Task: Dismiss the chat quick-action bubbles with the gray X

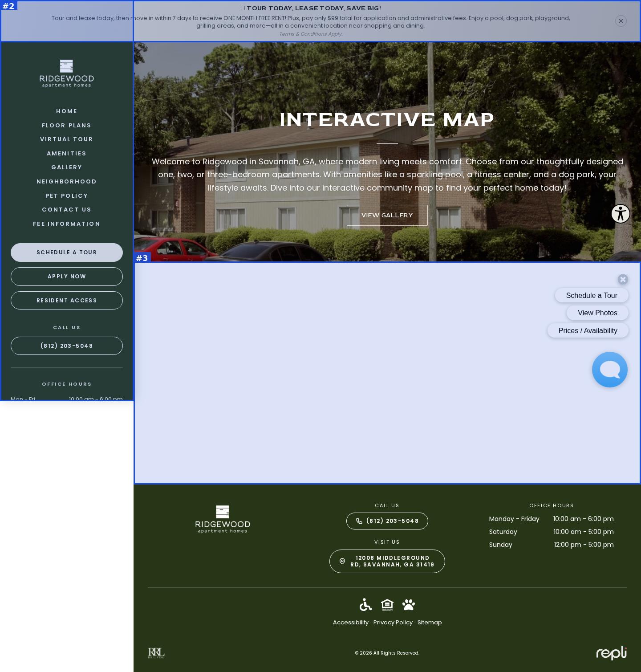Action: click(x=623, y=279)
